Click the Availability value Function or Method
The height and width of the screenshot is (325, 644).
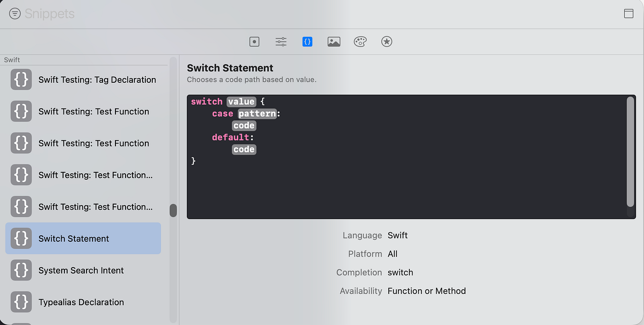pyautogui.click(x=427, y=291)
